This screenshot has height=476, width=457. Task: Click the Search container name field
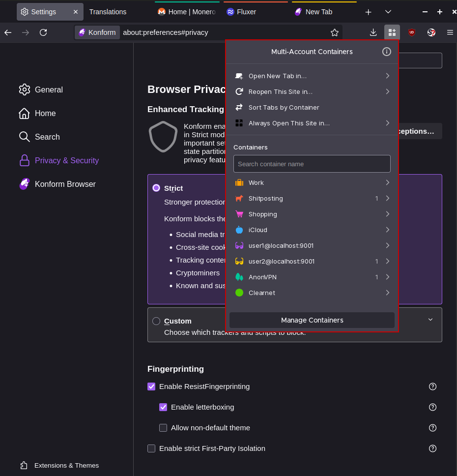pos(312,164)
